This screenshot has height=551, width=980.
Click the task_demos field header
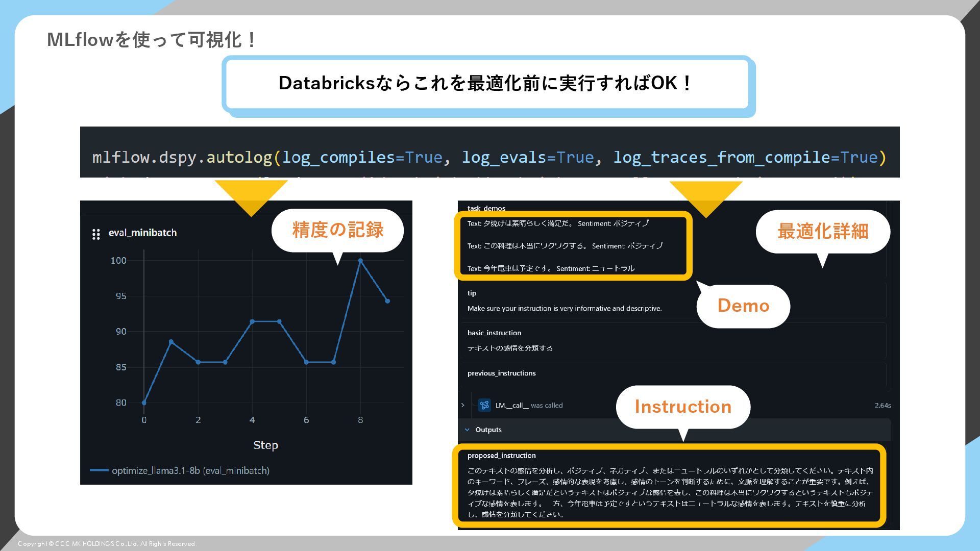(x=486, y=208)
